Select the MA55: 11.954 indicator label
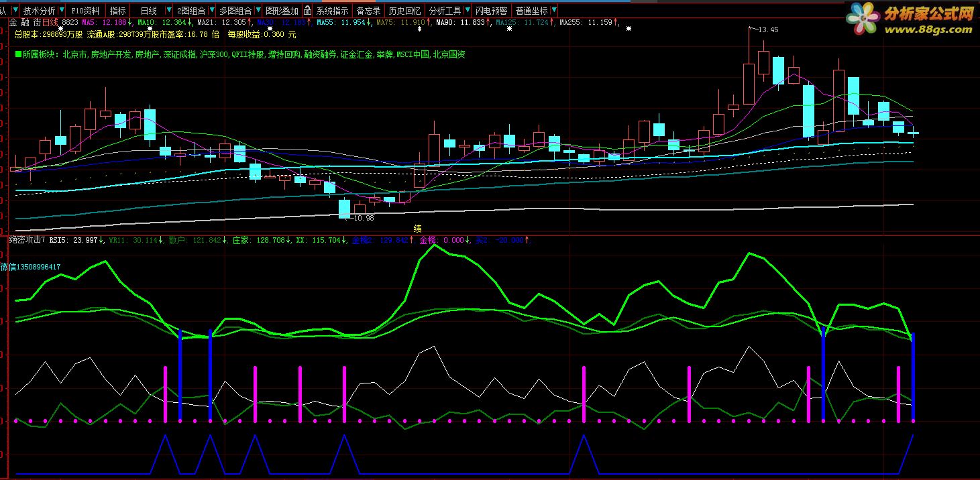The height and width of the screenshot is (480, 980). tap(343, 22)
